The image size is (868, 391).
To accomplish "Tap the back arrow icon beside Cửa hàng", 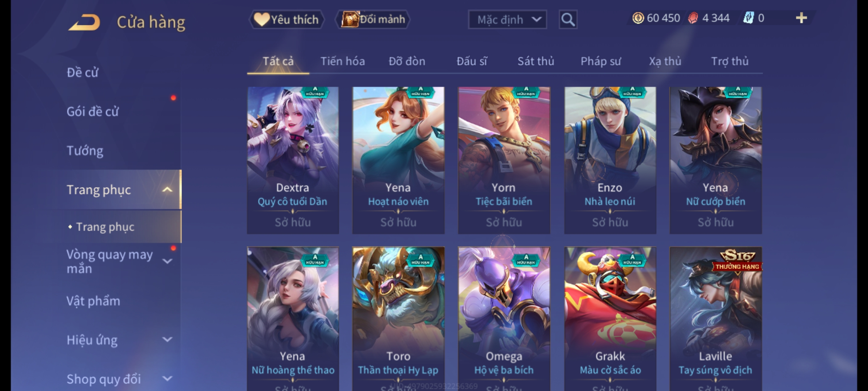I will [x=85, y=22].
